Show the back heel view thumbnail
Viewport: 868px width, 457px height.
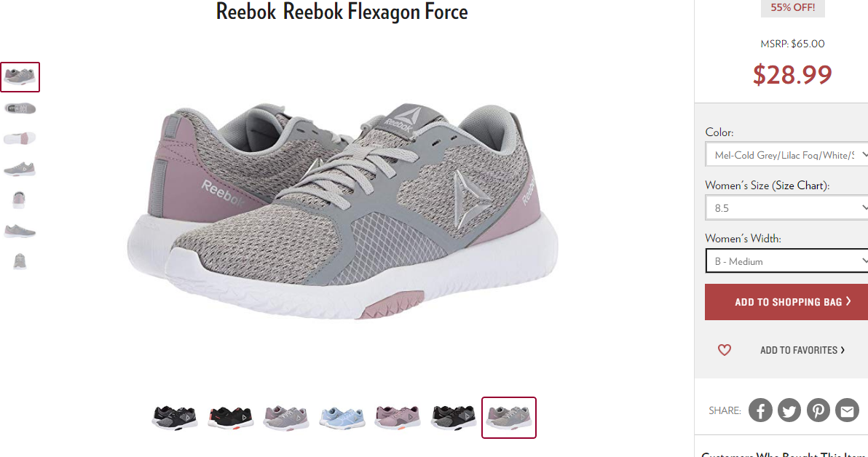(x=19, y=199)
